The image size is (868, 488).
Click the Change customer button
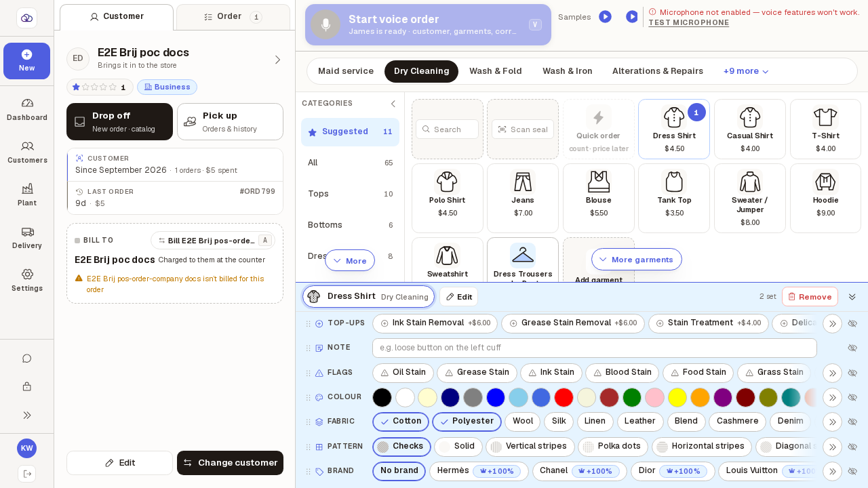point(230,463)
